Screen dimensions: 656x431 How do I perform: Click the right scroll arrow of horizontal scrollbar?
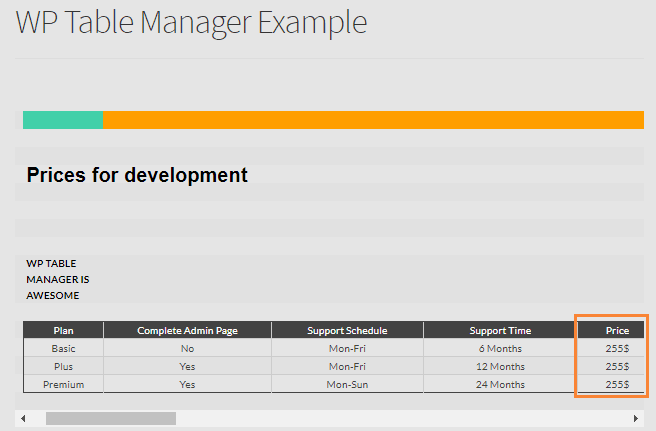click(x=636, y=418)
